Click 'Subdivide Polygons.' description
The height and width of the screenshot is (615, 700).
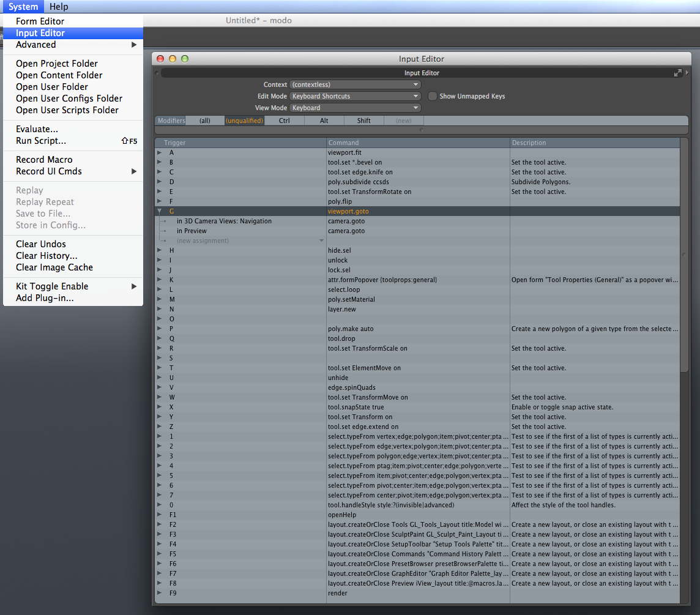click(x=541, y=182)
